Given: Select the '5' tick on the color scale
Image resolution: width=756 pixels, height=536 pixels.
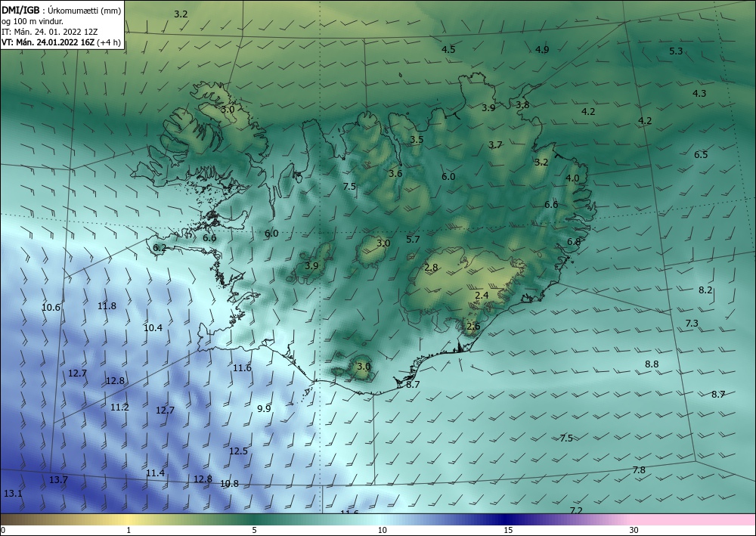Looking at the screenshot, I should 254,530.
